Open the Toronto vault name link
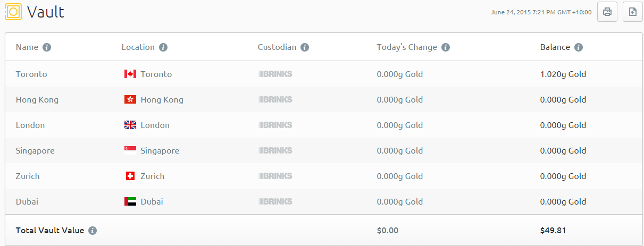Screen dimensions: 644x246 [31, 74]
